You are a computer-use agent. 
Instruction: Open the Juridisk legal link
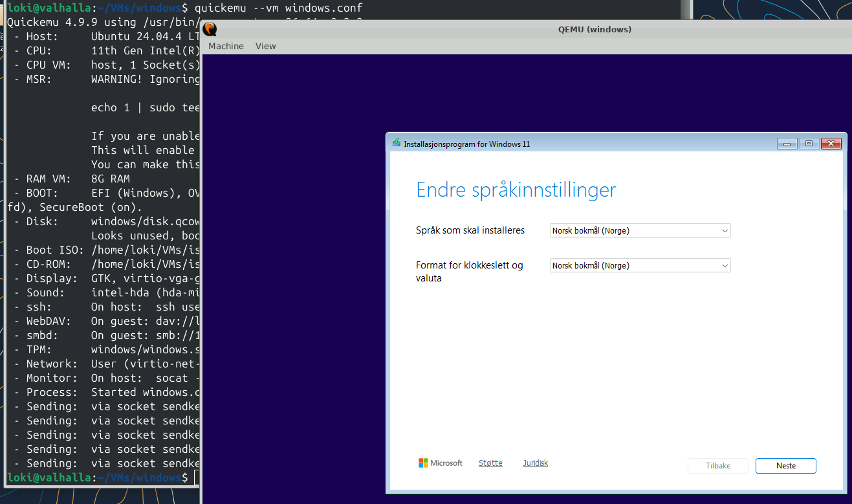pyautogui.click(x=535, y=463)
